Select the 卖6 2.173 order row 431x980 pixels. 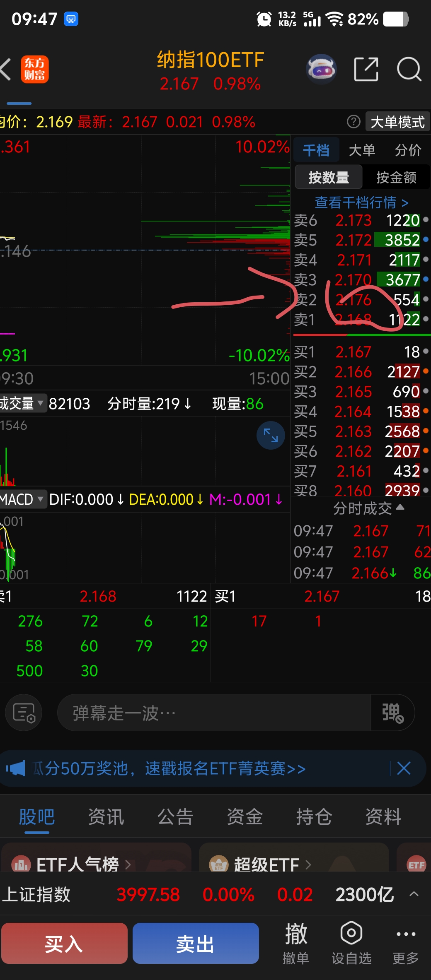(x=361, y=220)
